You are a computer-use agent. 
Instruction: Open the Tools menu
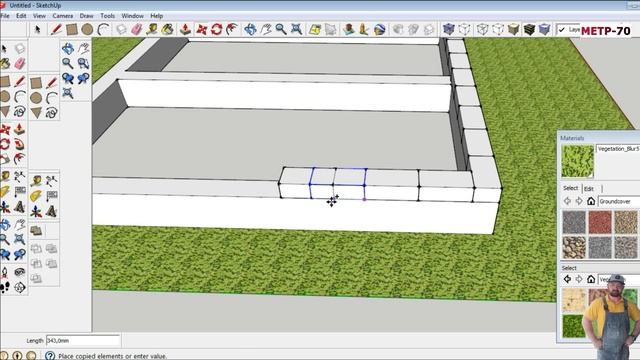click(x=107, y=16)
